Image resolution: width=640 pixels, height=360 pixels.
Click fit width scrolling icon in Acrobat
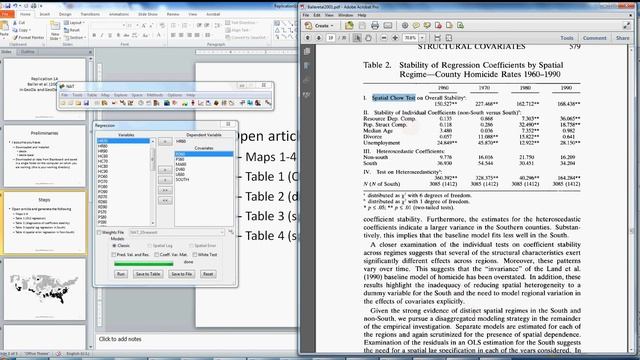(x=437, y=38)
